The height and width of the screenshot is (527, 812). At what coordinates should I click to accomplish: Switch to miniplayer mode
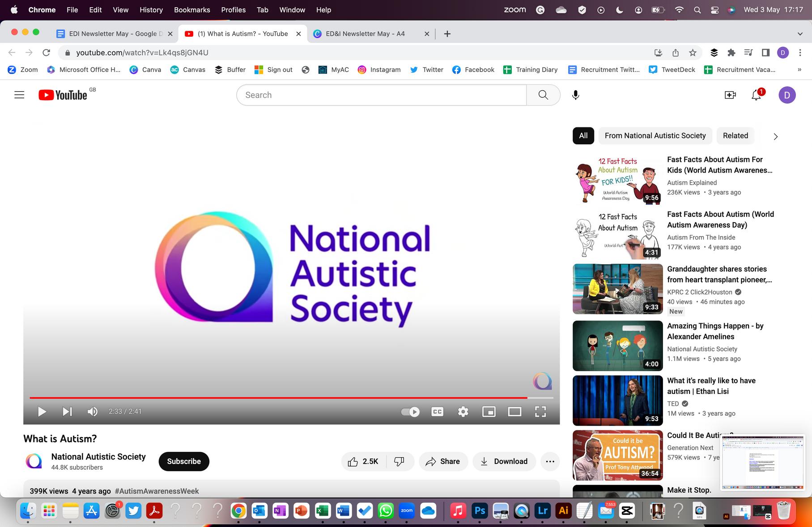[x=489, y=411]
